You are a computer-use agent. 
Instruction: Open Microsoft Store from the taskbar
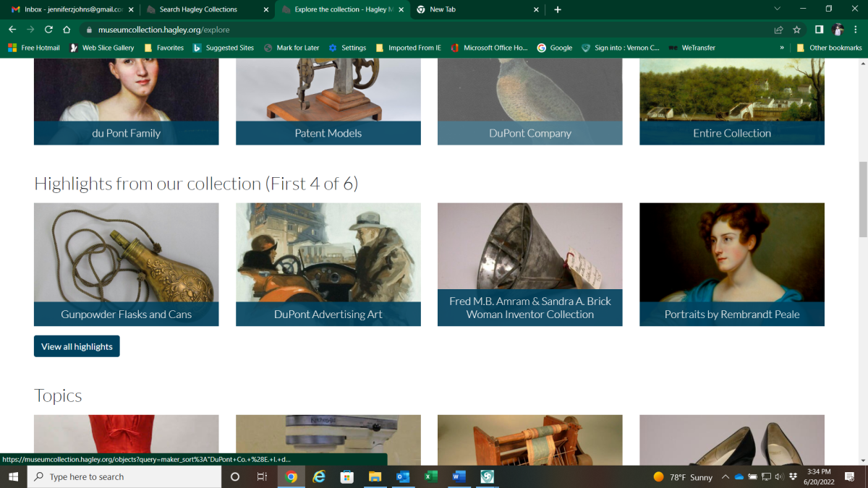click(x=347, y=476)
